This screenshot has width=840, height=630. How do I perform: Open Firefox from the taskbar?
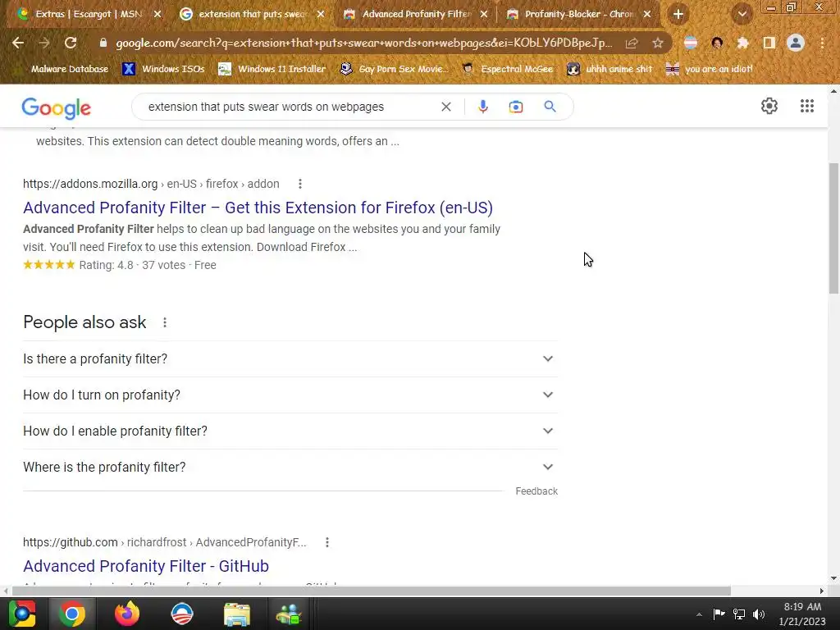pyautogui.click(x=127, y=614)
